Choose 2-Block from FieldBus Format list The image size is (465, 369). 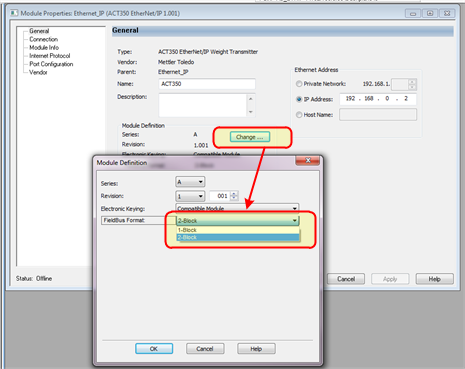238,237
